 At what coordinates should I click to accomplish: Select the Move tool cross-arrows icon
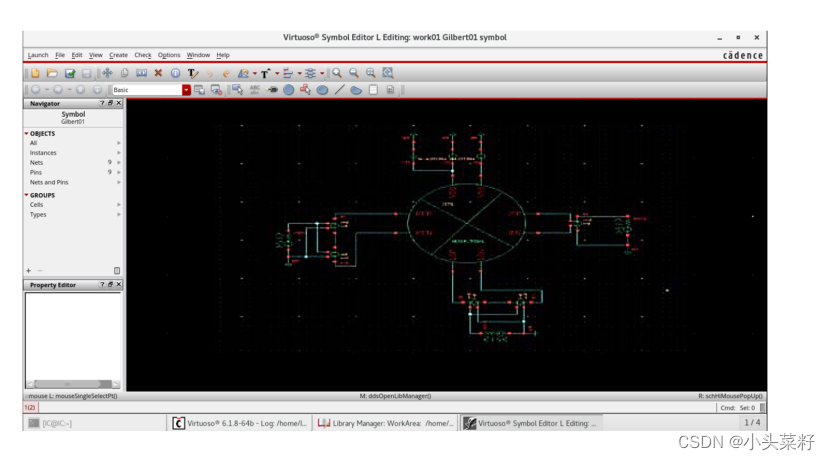107,73
